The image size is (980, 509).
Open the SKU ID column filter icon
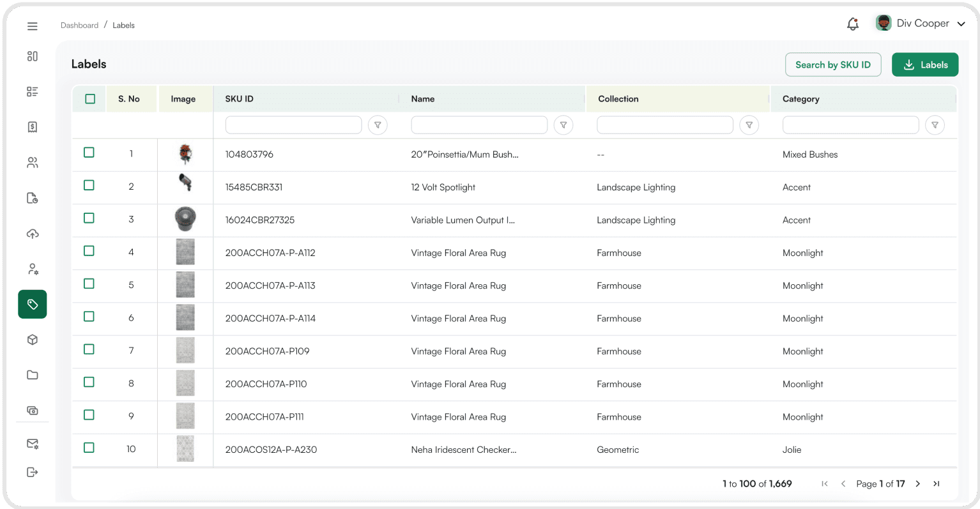click(378, 125)
